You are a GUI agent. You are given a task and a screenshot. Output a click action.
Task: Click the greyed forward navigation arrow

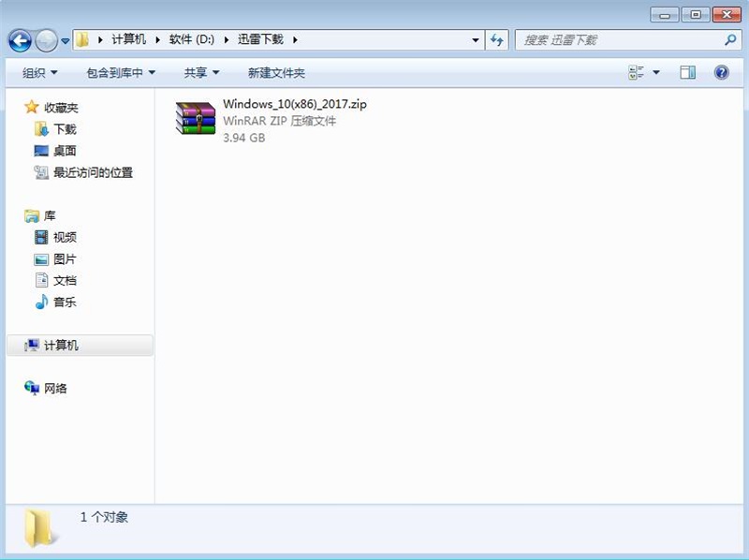(x=46, y=40)
